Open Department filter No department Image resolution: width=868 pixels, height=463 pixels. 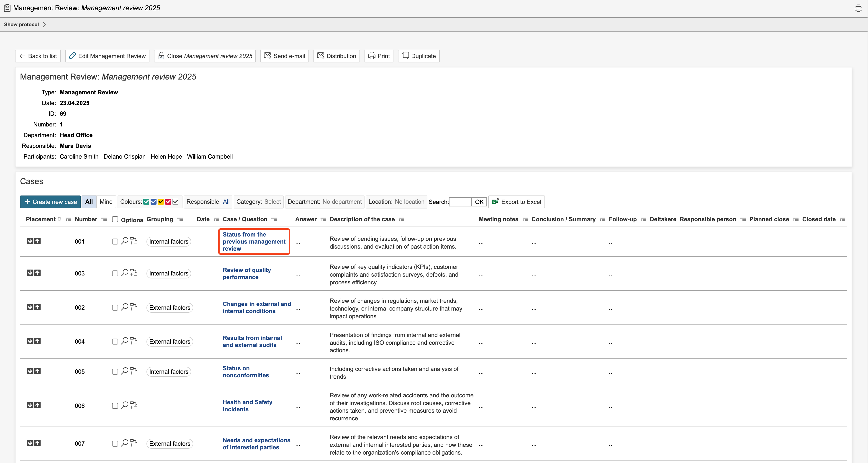tap(342, 202)
